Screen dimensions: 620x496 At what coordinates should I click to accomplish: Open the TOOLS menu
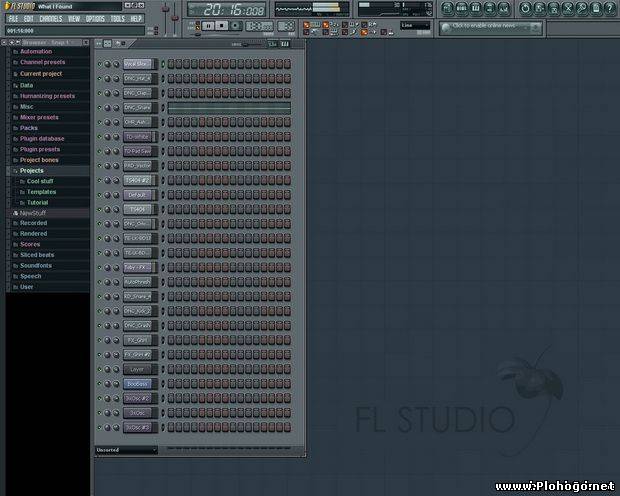[x=117, y=19]
